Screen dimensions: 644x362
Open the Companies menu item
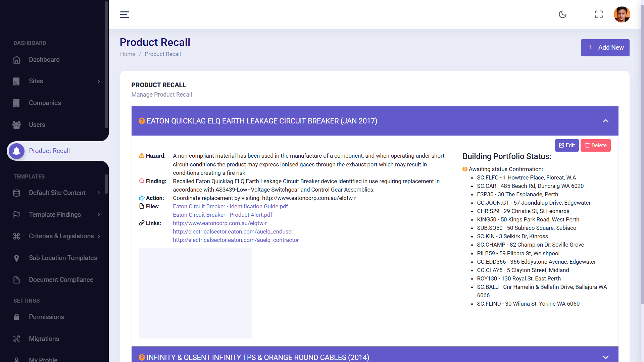click(x=45, y=103)
